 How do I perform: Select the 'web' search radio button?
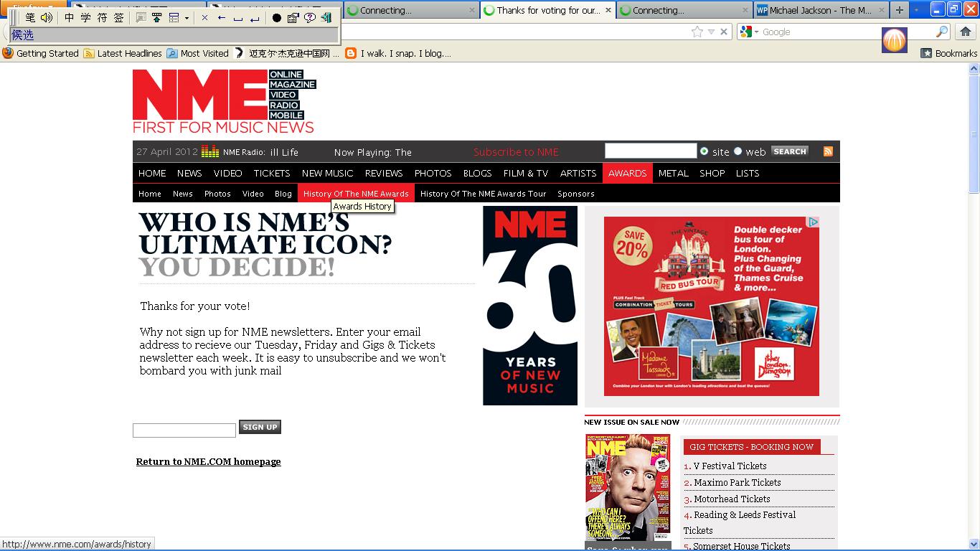(x=738, y=151)
